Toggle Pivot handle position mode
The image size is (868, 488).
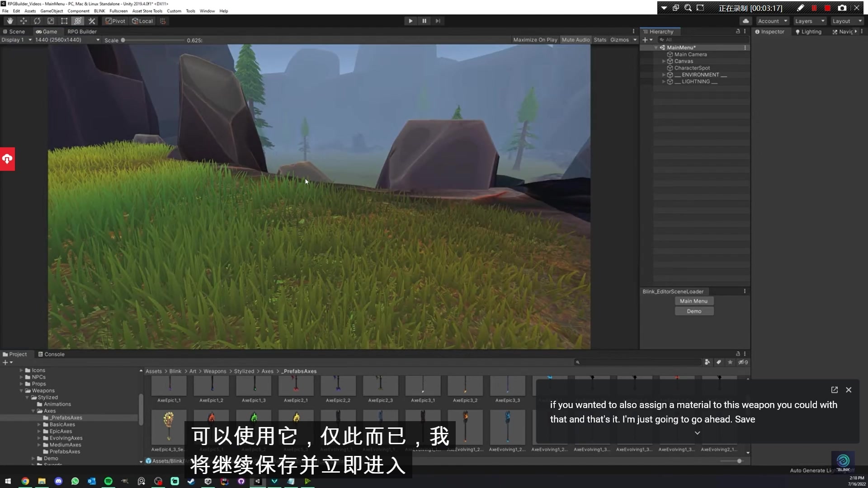115,21
